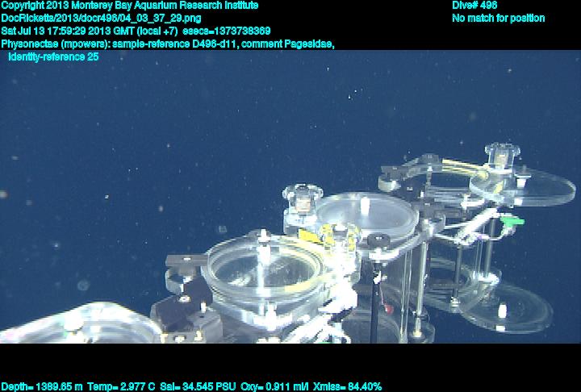The width and height of the screenshot is (581, 392).
Task: Click the large front sampler lid
Action: (x=264, y=266)
